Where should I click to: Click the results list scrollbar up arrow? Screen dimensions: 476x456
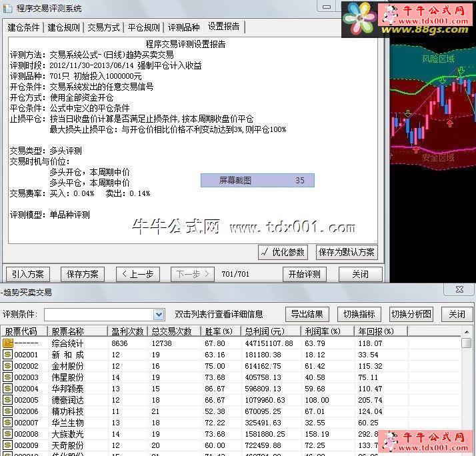click(467, 332)
